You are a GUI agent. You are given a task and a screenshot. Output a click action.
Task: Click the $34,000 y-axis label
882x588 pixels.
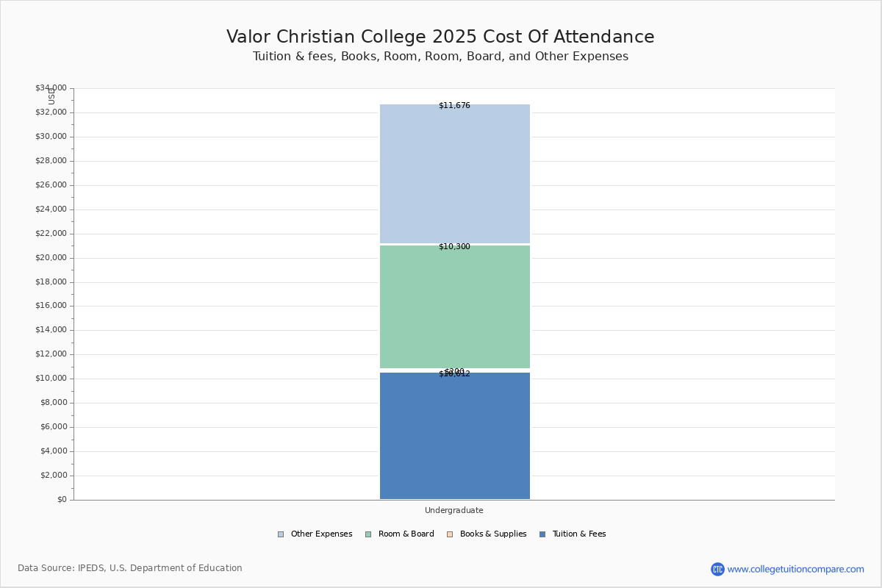(x=51, y=88)
